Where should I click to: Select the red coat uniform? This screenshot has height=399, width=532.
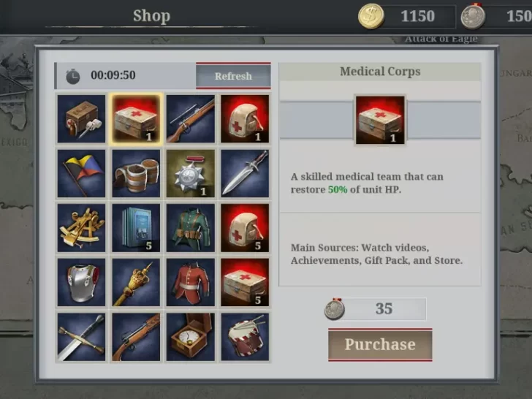click(190, 282)
